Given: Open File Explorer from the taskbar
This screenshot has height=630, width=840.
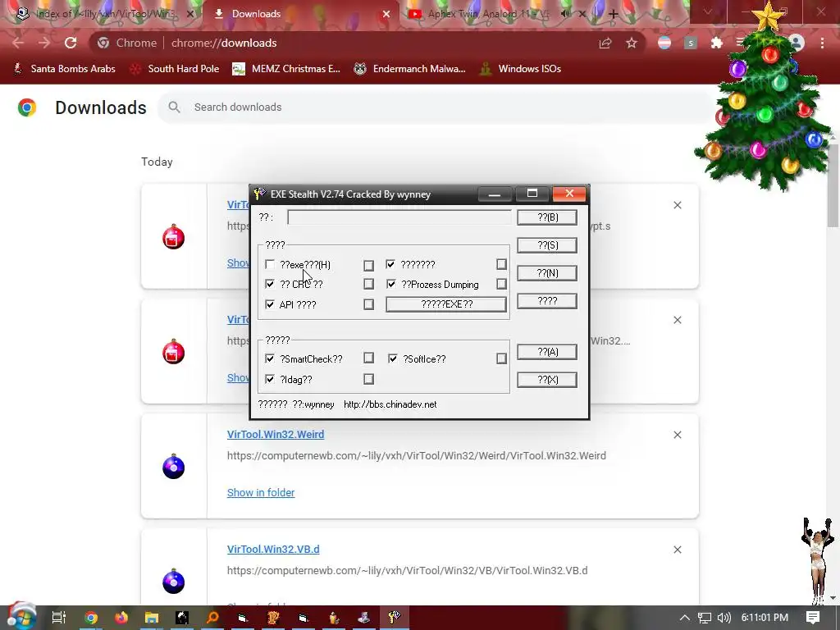Looking at the screenshot, I should coord(152,618).
